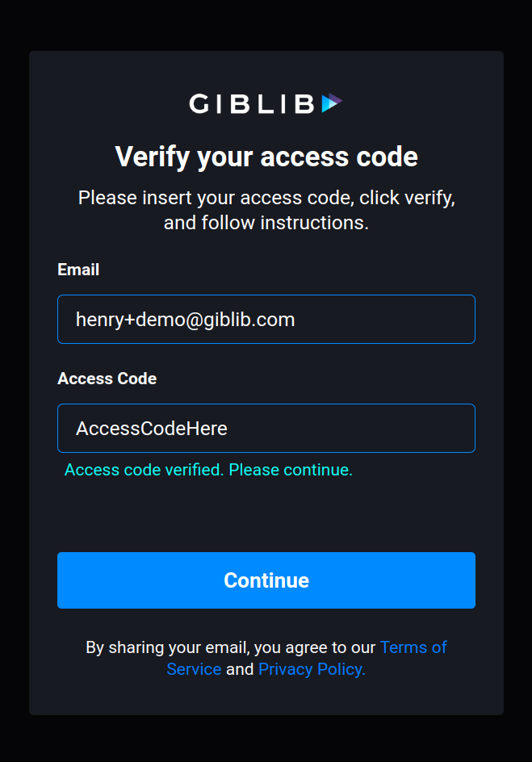Click the word 'Service' in the terms link
532x762 pixels.
194,669
